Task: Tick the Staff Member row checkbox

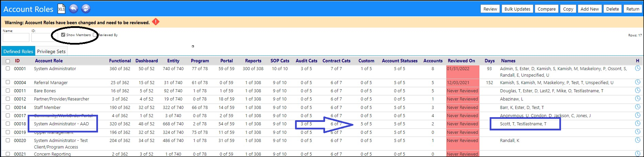Action: point(8,107)
